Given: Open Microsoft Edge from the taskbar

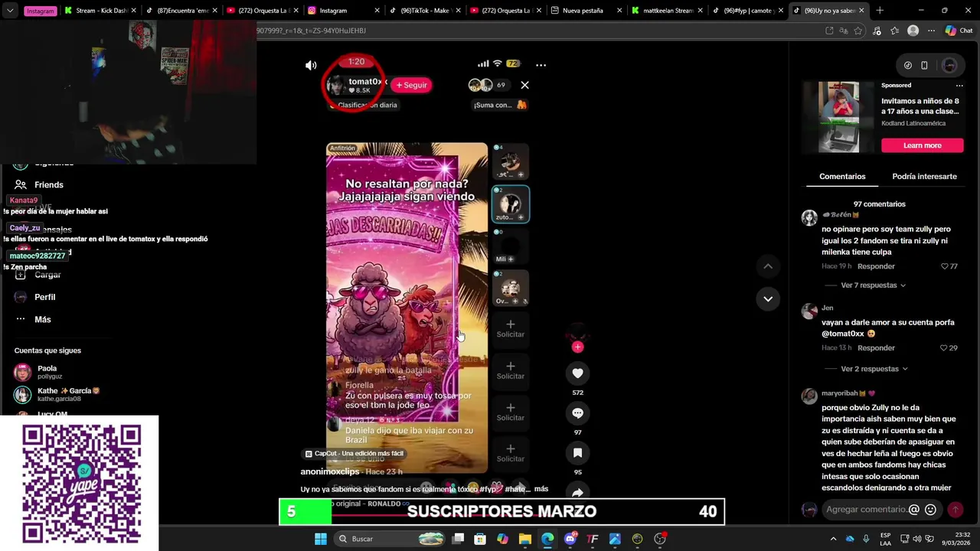Looking at the screenshot, I should tap(547, 539).
